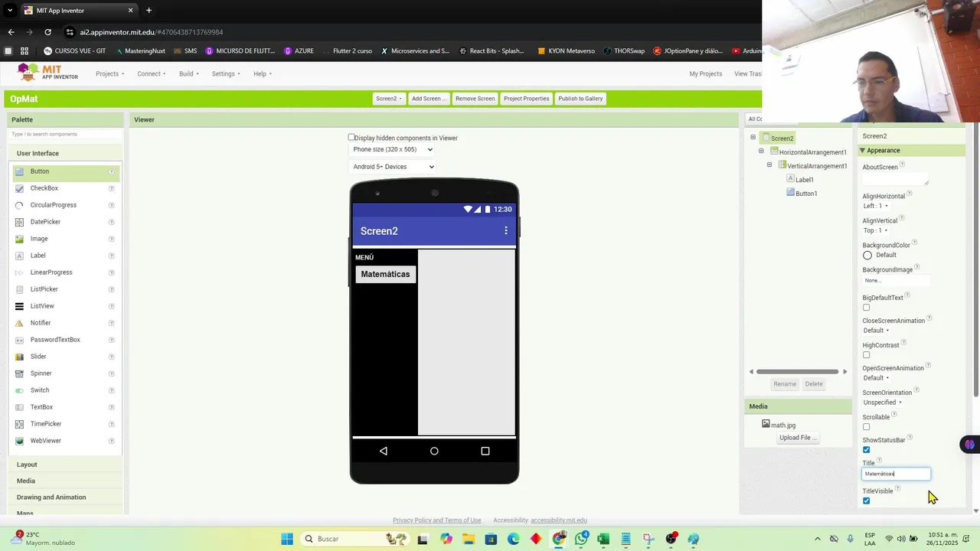Toggle Display hidden components in Viewer
The width and height of the screenshot is (980, 551).
[x=351, y=138]
